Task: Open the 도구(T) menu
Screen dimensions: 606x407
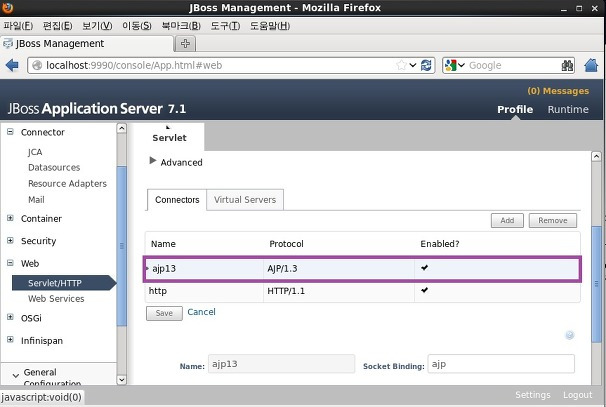Action: click(225, 26)
